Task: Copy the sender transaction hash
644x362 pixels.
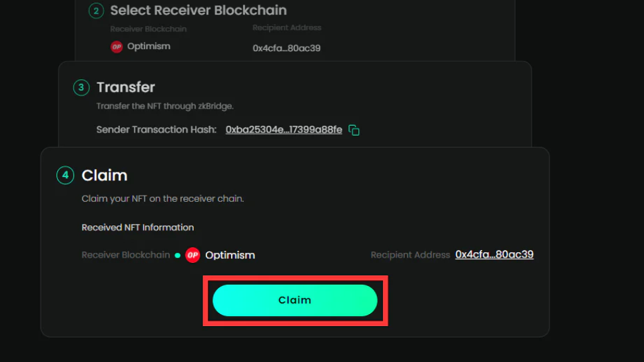Action: (x=354, y=130)
